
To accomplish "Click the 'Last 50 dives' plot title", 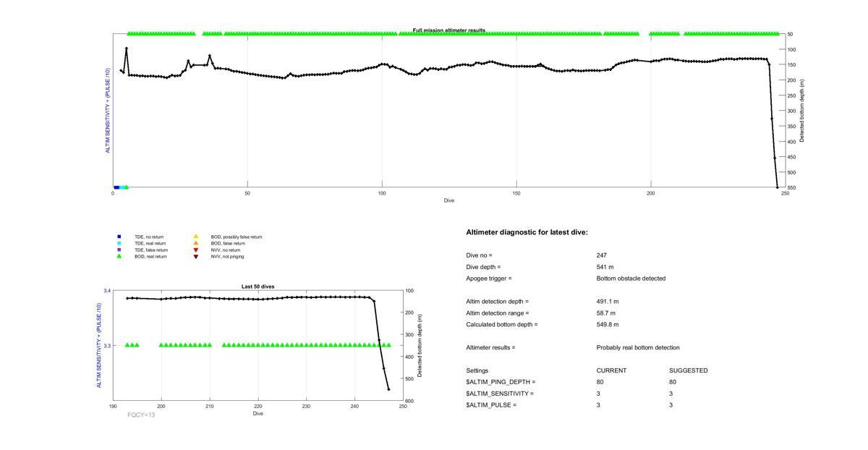I will (258, 286).
